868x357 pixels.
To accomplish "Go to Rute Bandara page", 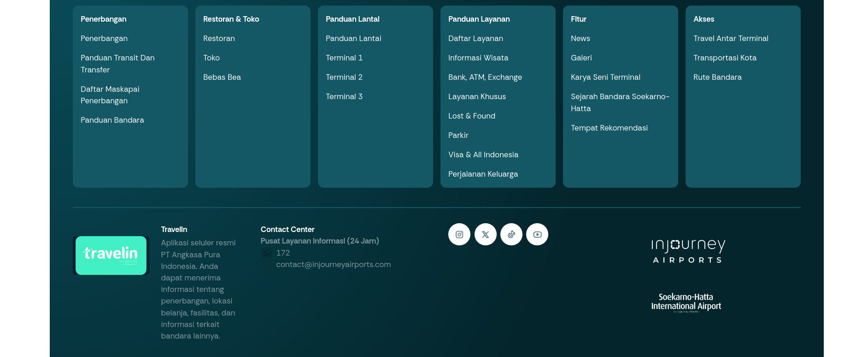I will pyautogui.click(x=717, y=77).
